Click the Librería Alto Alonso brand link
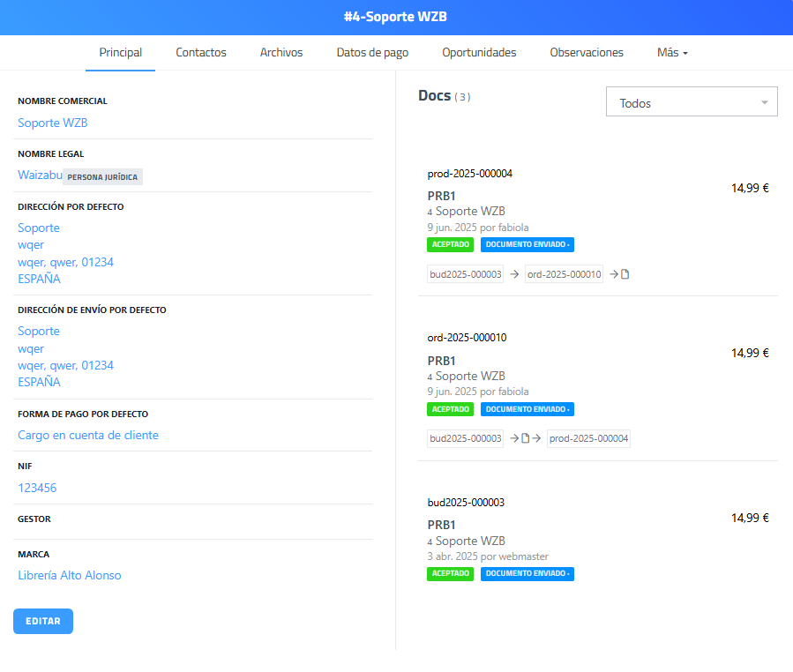793x672 pixels. (x=70, y=575)
